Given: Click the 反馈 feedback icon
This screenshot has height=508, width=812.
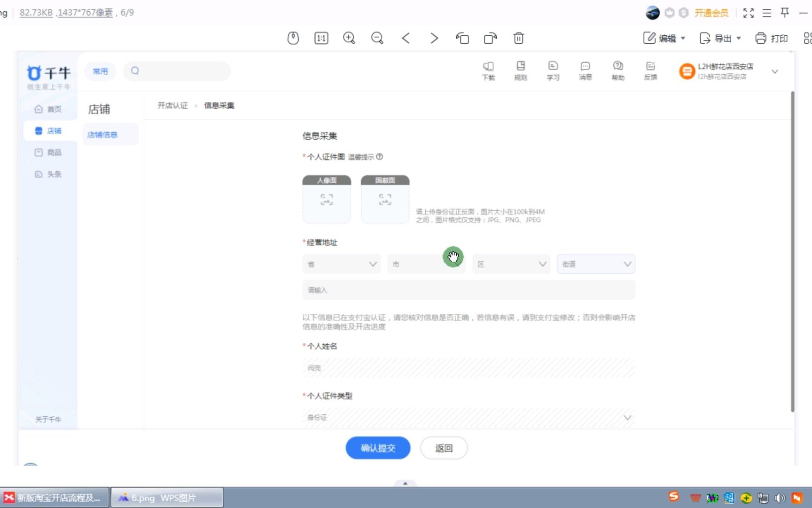Looking at the screenshot, I should click(650, 71).
